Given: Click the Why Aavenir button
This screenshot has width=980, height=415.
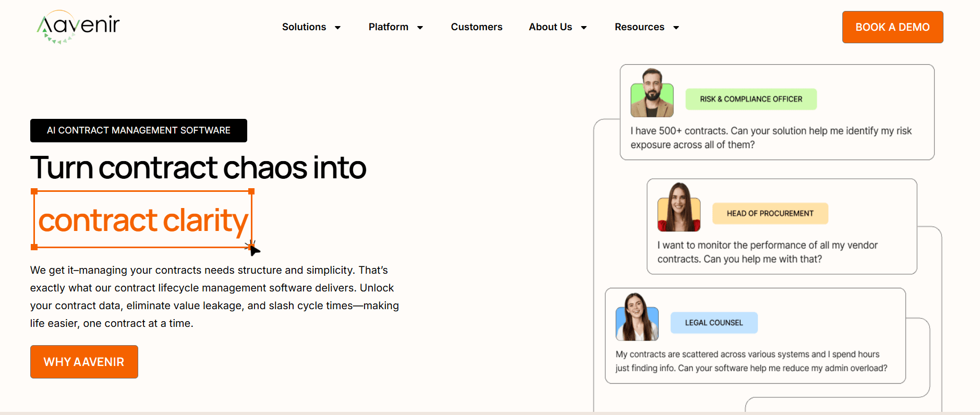Looking at the screenshot, I should [x=84, y=362].
